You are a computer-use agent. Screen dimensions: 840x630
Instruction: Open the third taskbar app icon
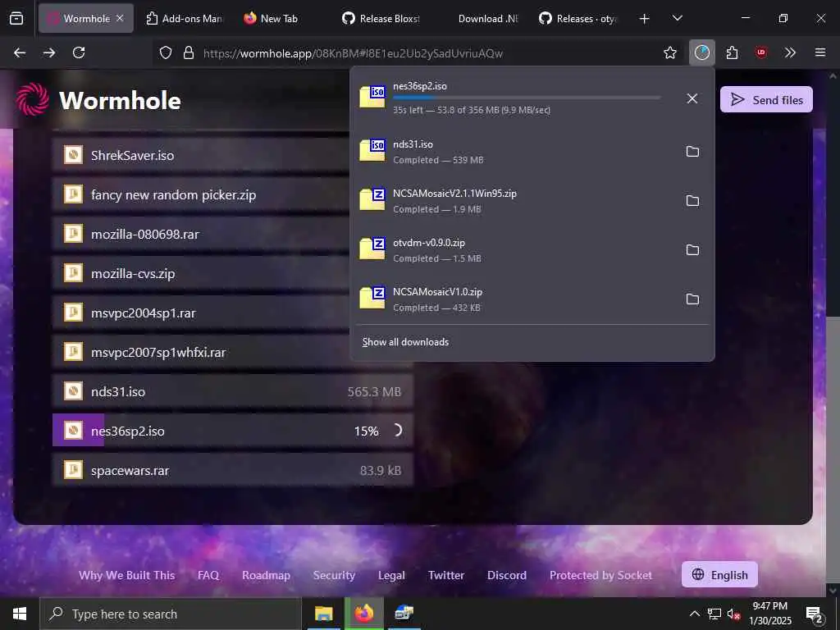point(404,614)
